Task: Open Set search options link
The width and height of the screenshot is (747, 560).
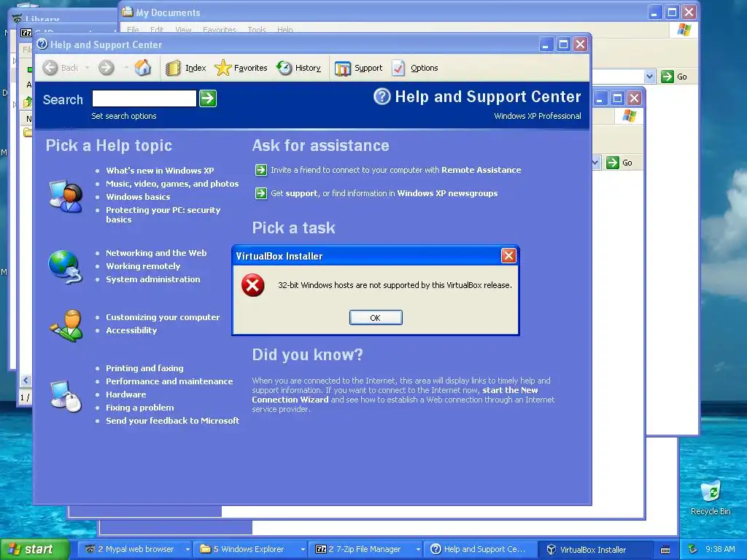Action: click(x=124, y=116)
